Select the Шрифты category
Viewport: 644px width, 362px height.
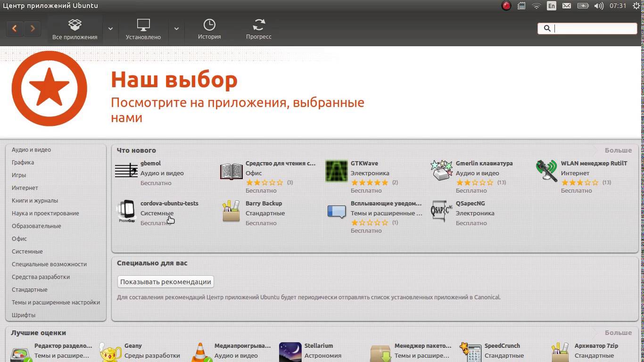point(24,315)
